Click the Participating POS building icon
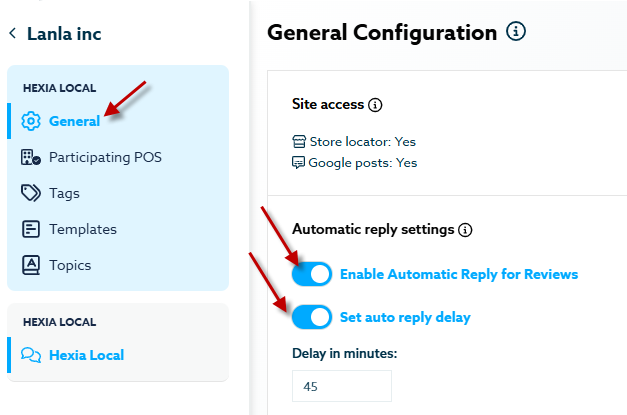 click(31, 157)
